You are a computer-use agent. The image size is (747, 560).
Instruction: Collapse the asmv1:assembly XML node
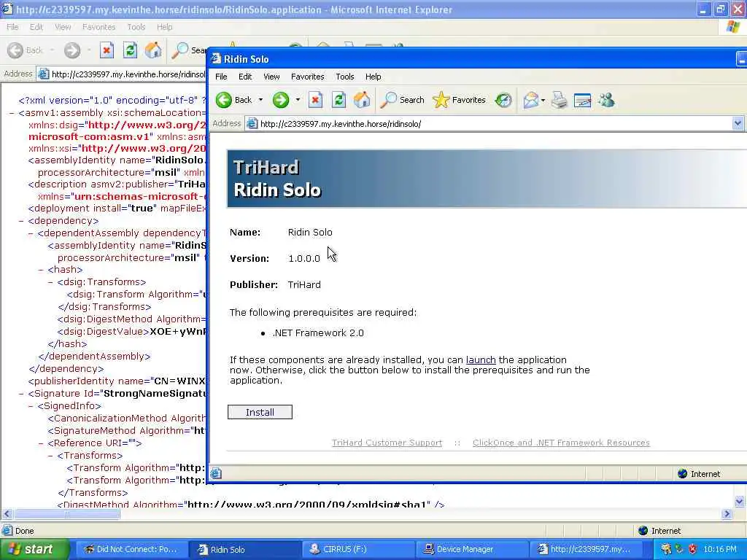coord(12,113)
